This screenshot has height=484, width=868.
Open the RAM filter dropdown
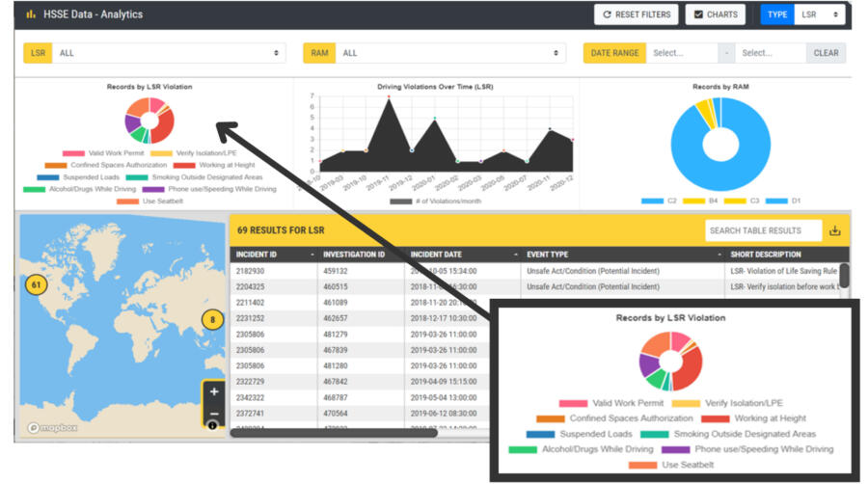click(450, 53)
